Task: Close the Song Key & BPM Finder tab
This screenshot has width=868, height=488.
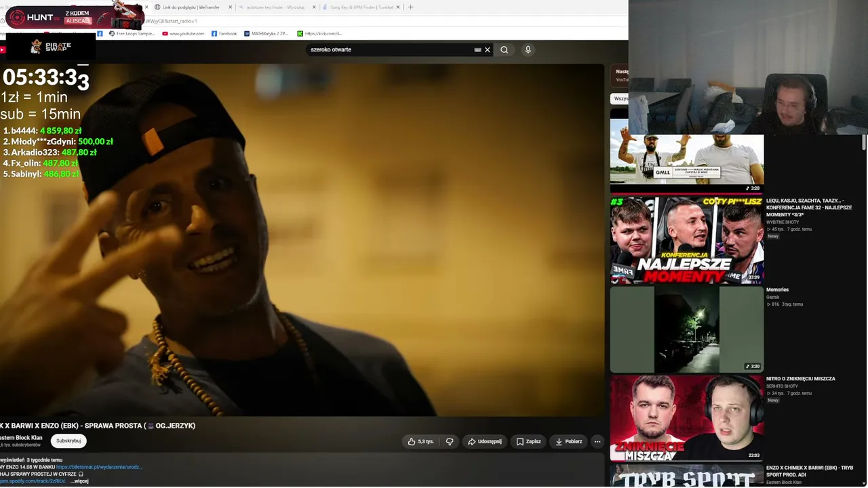Action: click(399, 7)
